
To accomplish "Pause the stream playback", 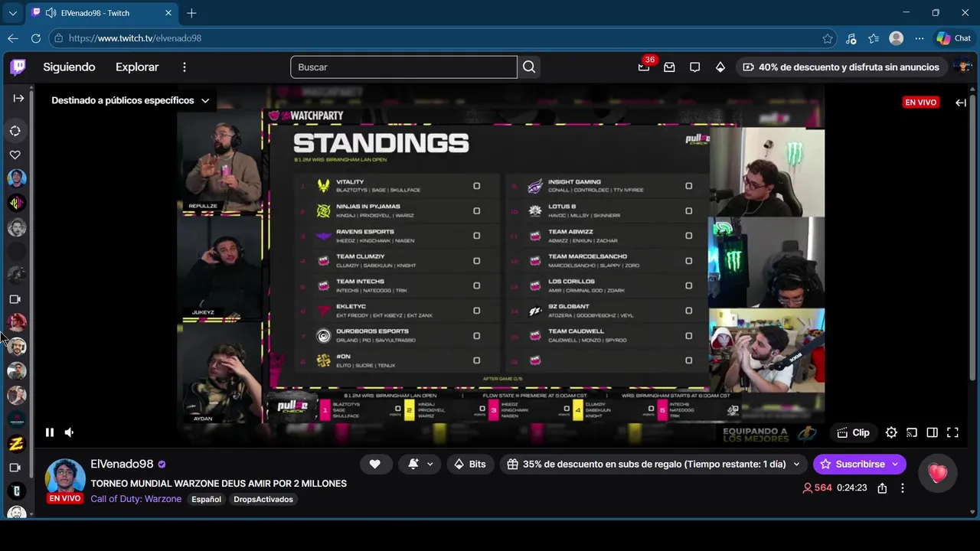I will 50,432.
